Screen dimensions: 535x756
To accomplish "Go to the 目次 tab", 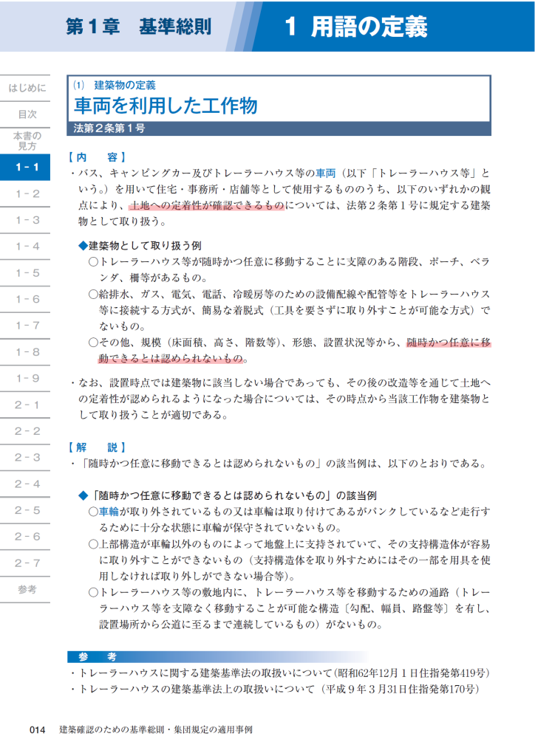I will pyautogui.click(x=26, y=114).
